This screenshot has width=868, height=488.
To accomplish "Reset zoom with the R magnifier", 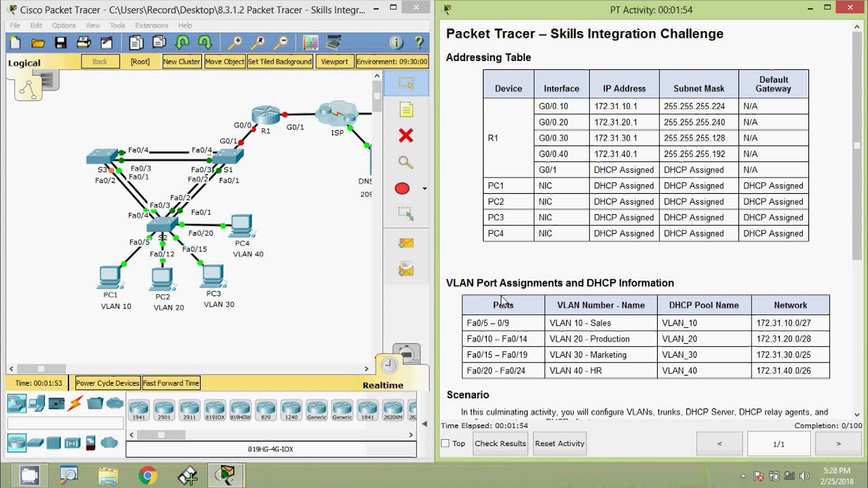I will [x=258, y=43].
